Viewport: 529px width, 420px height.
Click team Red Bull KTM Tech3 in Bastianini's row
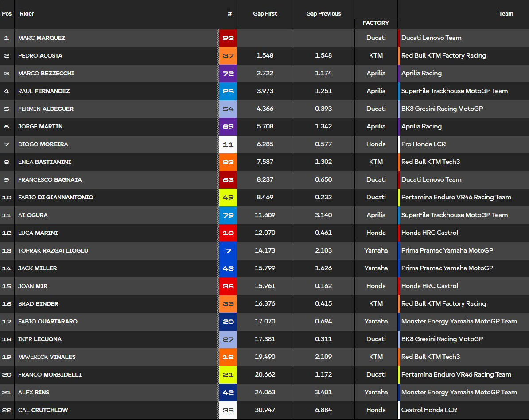click(x=431, y=162)
